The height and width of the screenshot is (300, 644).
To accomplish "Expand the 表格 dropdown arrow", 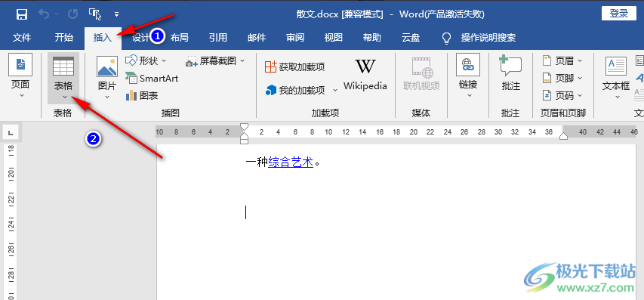I will click(64, 97).
